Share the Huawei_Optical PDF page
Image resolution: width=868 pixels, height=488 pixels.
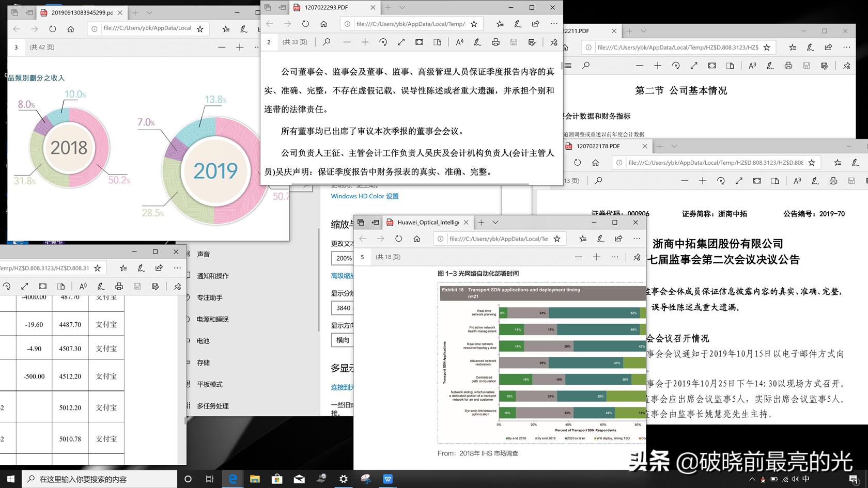(618, 239)
